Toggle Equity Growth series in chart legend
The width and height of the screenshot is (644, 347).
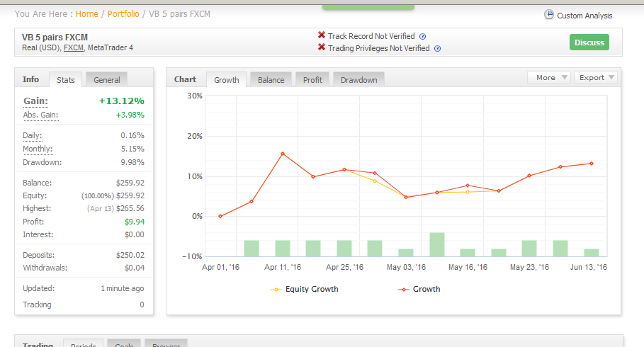click(305, 289)
